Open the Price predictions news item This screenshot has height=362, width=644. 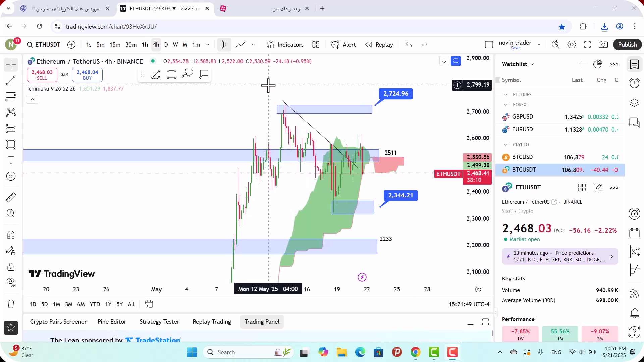point(560,256)
